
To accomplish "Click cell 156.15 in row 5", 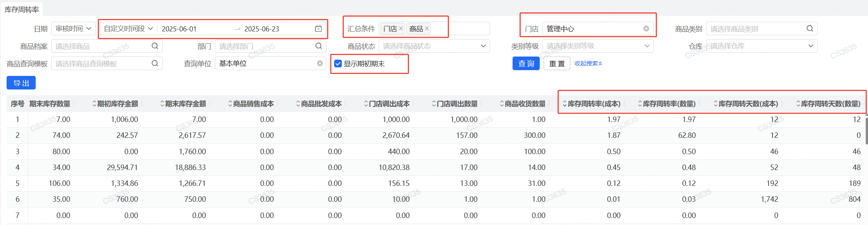I will pyautogui.click(x=398, y=183).
